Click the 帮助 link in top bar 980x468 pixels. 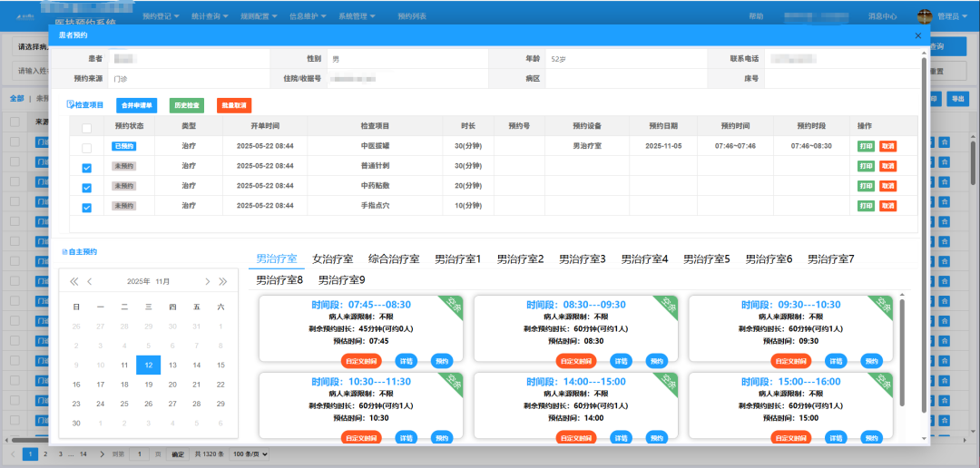click(756, 16)
